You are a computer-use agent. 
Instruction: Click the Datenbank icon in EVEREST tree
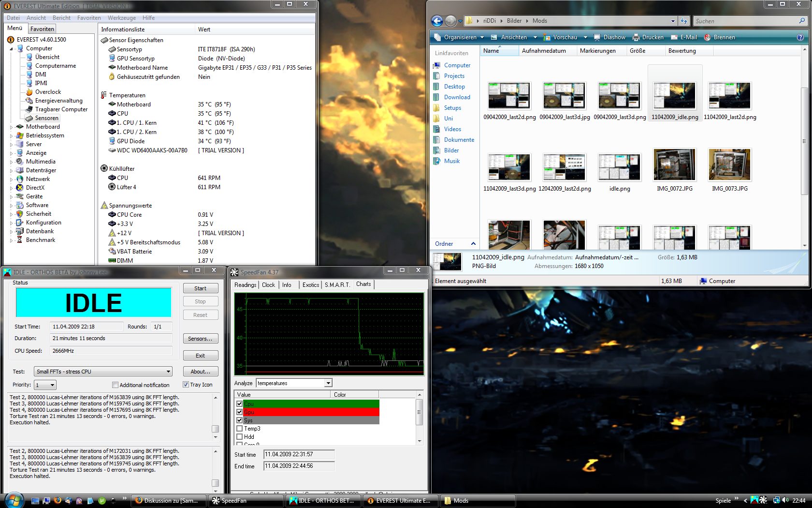tap(20, 231)
